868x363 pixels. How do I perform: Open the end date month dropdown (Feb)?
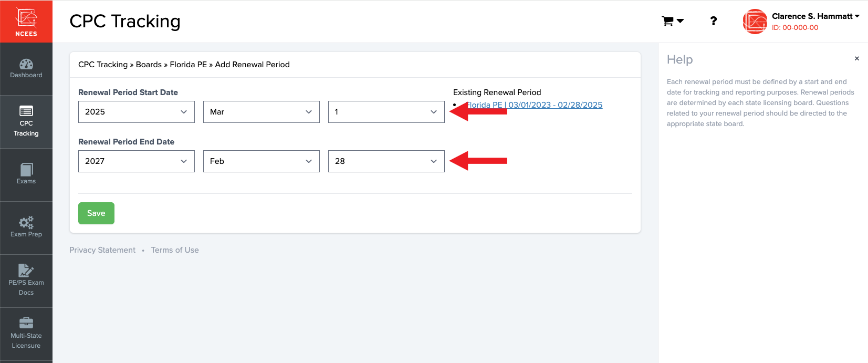[262, 161]
